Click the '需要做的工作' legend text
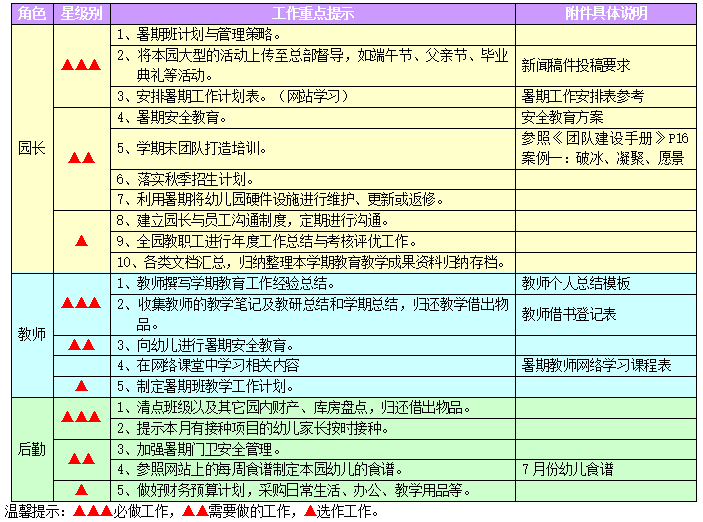The height and width of the screenshot is (522, 703). (249, 512)
